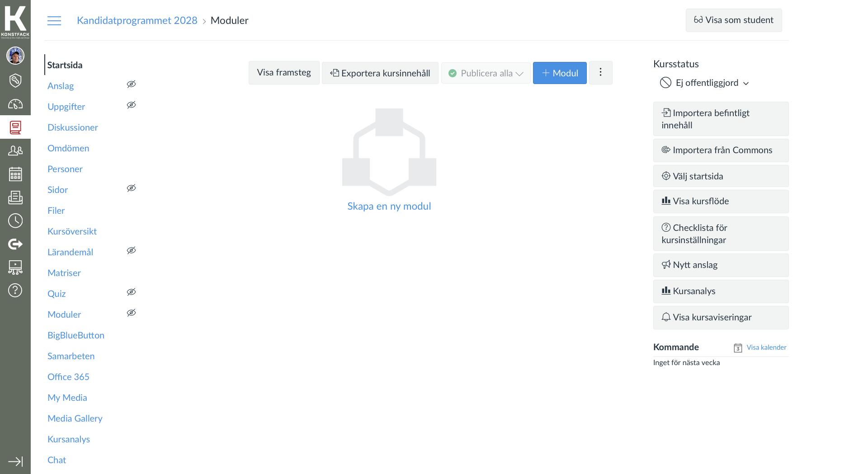This screenshot has width=868, height=474.
Task: Click the hidden eye icon next to Sidor
Action: [x=131, y=188]
